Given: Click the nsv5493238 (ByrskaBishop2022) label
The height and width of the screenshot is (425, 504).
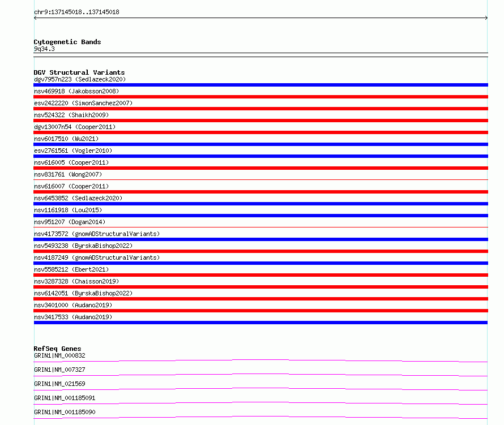Looking at the screenshot, I should pyautogui.click(x=83, y=246).
